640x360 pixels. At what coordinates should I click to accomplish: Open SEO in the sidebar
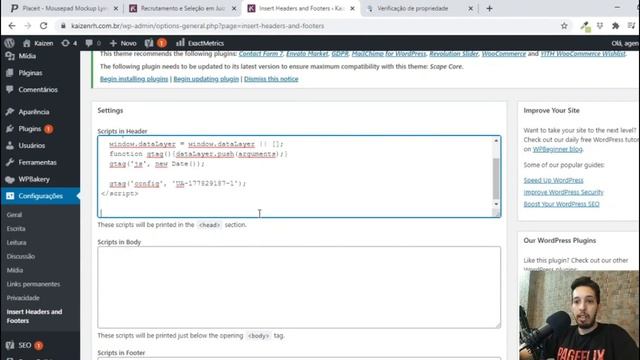click(24, 345)
